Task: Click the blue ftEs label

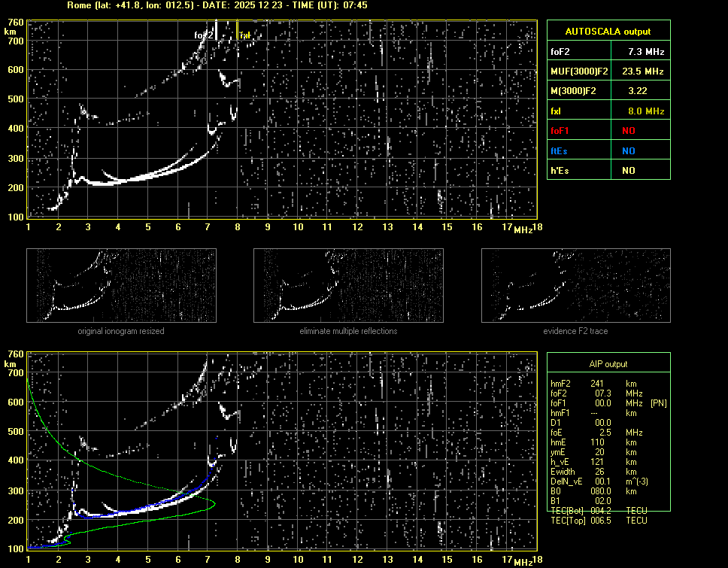Action: pos(560,150)
